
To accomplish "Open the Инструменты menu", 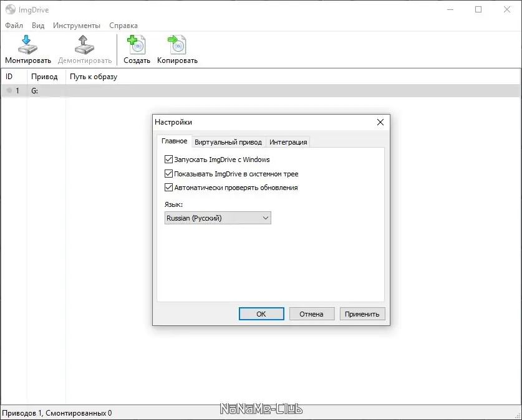I will click(x=77, y=26).
